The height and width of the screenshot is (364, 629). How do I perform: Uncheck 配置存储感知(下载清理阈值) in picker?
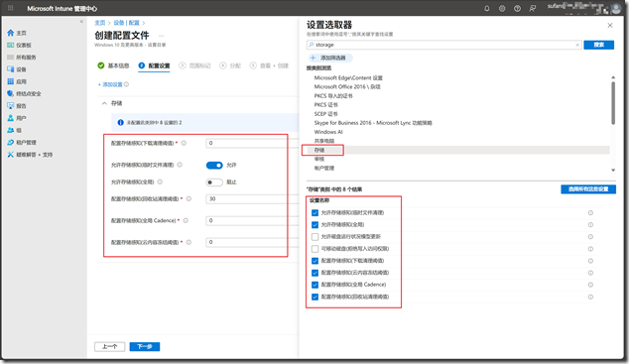tap(314, 261)
